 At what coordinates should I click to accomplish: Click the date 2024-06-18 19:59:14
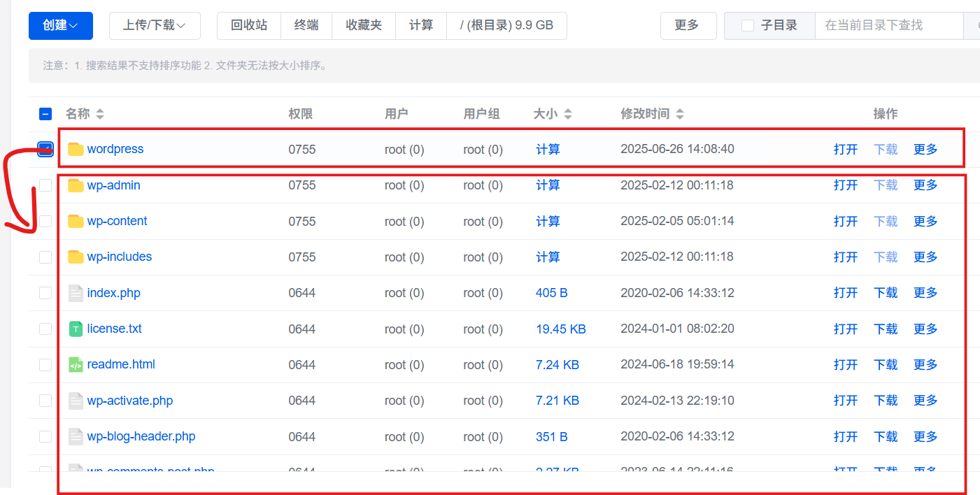(677, 364)
